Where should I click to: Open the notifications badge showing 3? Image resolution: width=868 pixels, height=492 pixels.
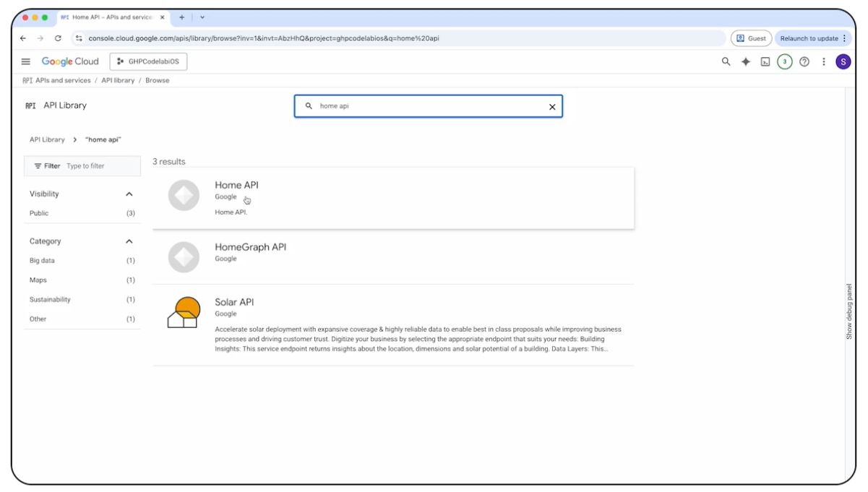click(x=785, y=62)
